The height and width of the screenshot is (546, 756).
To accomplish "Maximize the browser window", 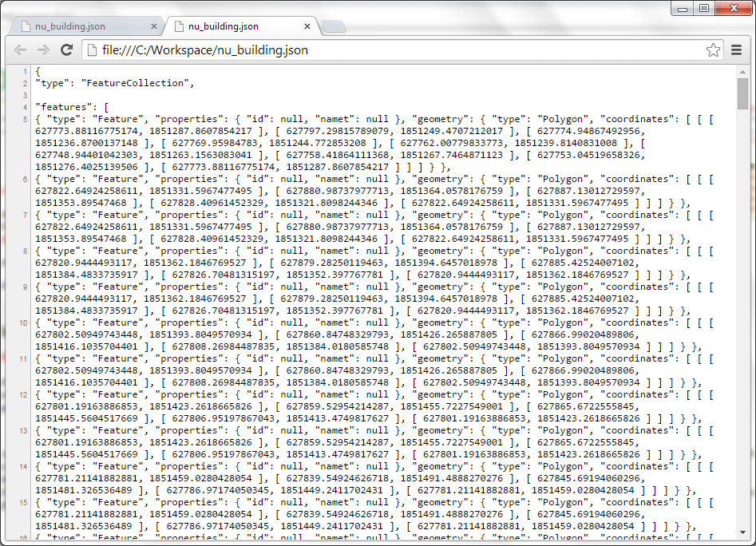I will (x=704, y=9).
